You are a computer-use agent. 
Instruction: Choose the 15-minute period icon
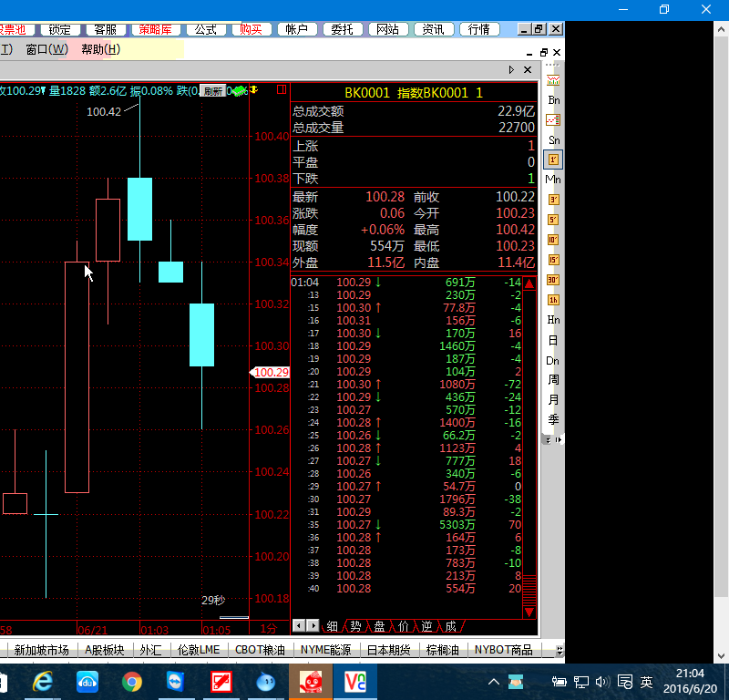tap(553, 260)
